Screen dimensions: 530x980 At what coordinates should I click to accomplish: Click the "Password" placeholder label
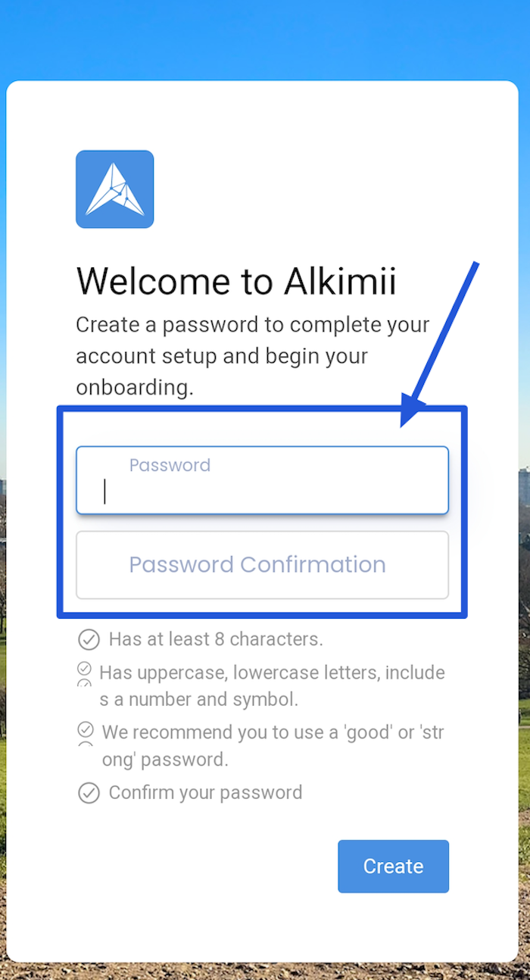(x=170, y=464)
